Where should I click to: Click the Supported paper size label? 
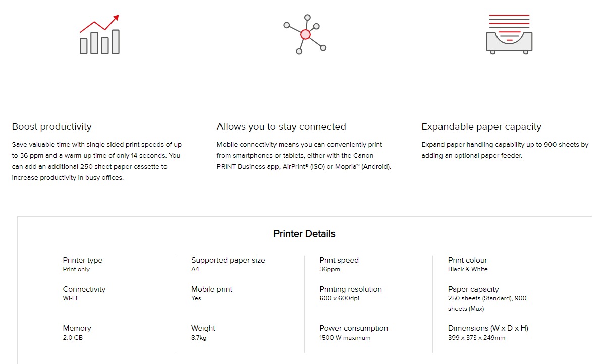pos(228,260)
